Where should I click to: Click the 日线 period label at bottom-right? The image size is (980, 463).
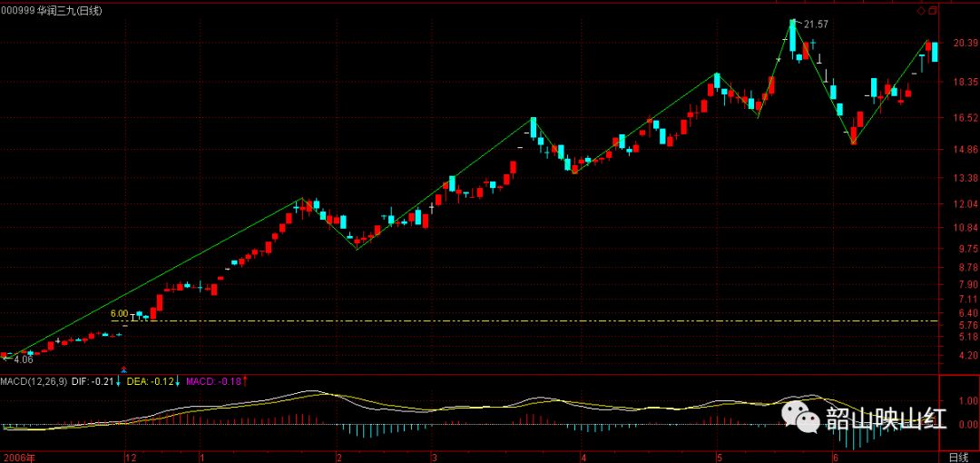[x=959, y=458]
